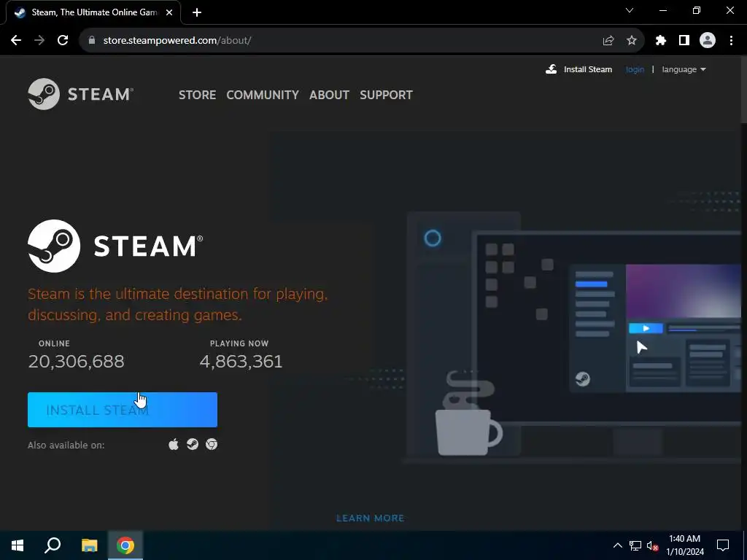
Task: Select the Chrome OS download icon
Action: coord(212,444)
